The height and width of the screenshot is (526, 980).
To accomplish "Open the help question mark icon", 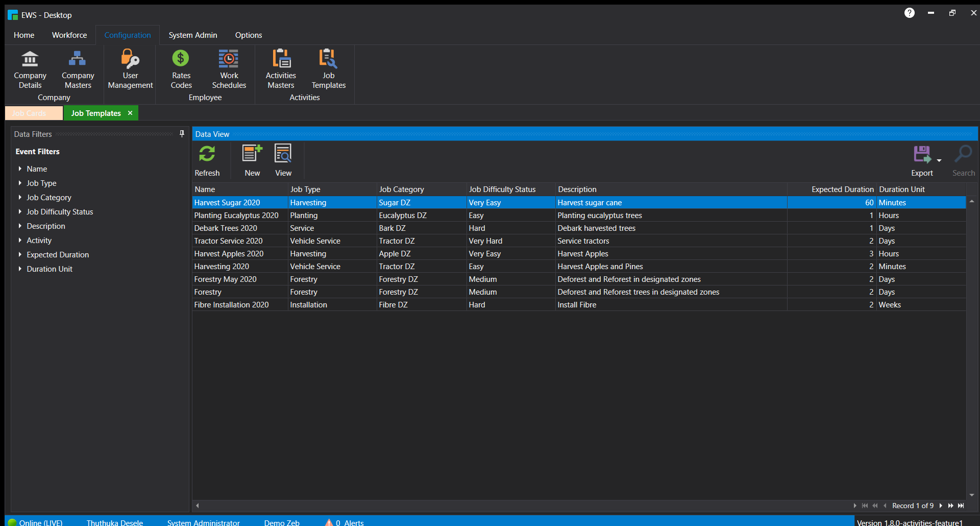I will (910, 13).
